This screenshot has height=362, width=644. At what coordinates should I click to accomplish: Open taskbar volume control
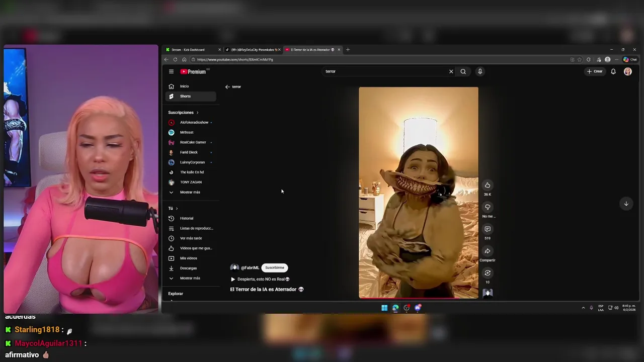pyautogui.click(x=616, y=308)
